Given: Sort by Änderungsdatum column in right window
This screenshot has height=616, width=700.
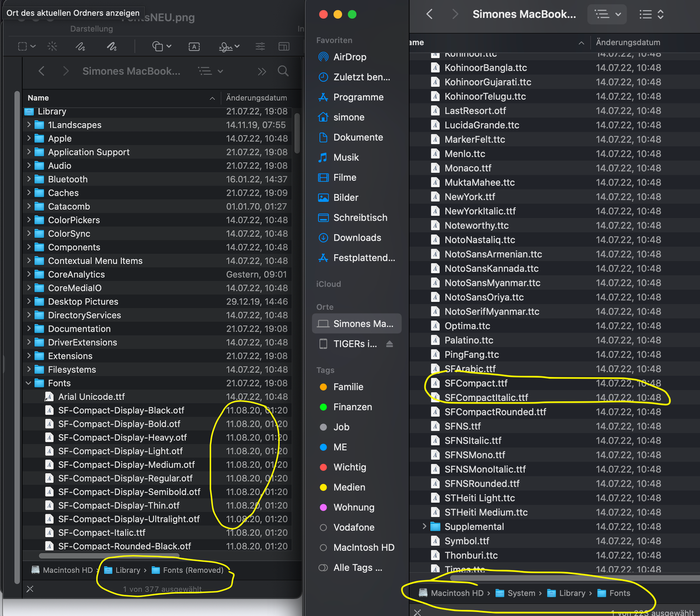Looking at the screenshot, I should [628, 43].
